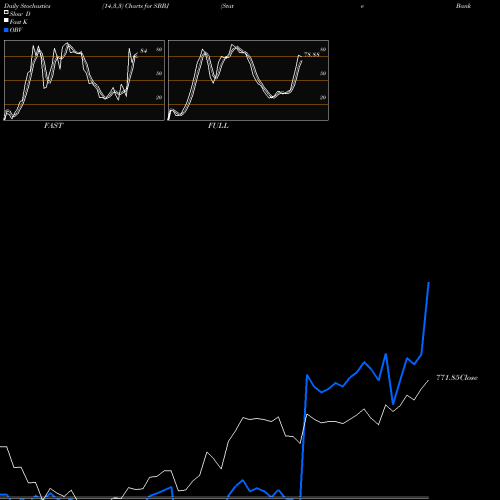Click the 78.88 value in FULL chart
Image resolution: width=500 pixels, height=500 pixels.
(312, 55)
